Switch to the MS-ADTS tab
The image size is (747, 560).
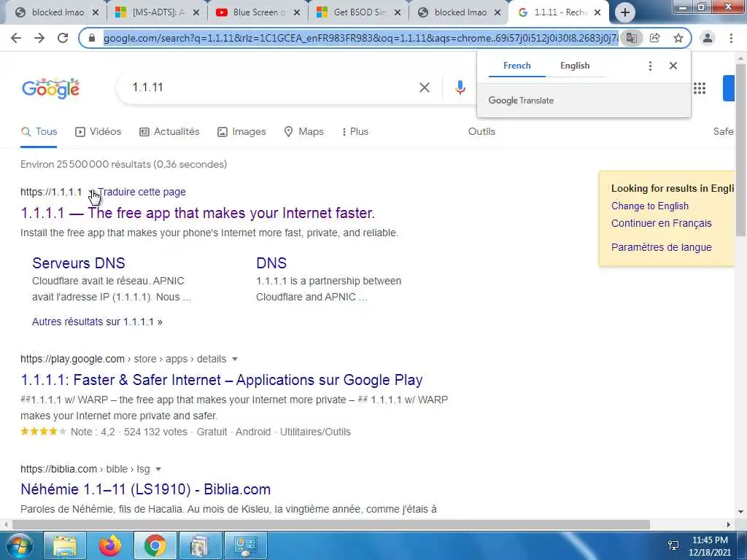(x=158, y=12)
